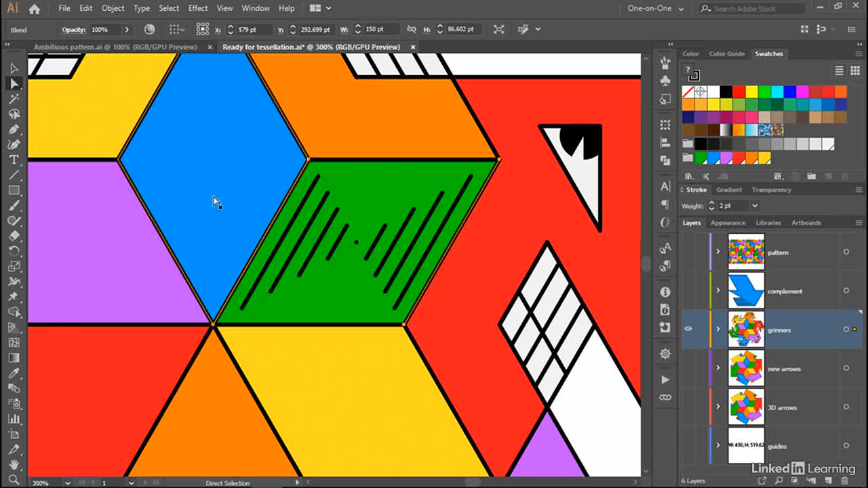Screen dimensions: 868x488
Task: Open the File menu
Action: tap(64, 8)
